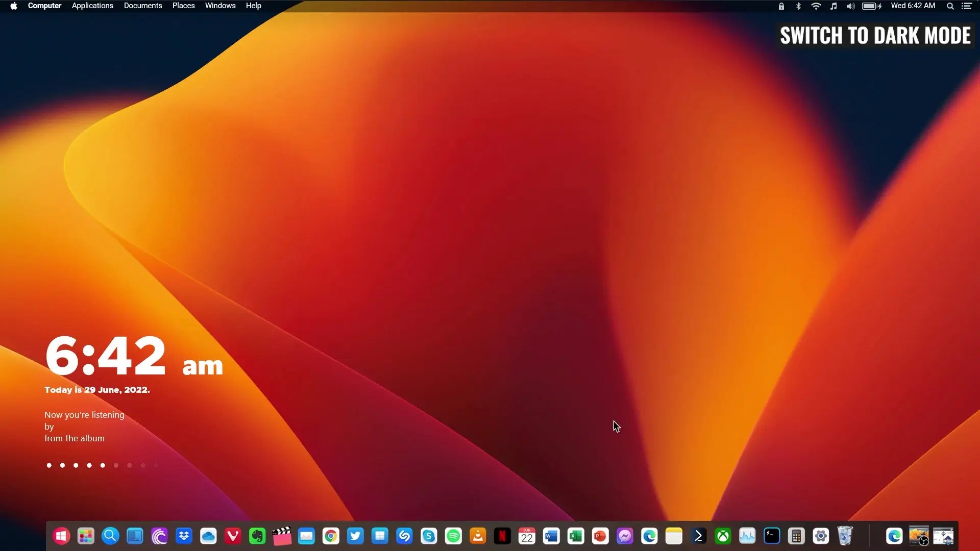
Task: Open Netflix in the dock
Action: point(503,536)
